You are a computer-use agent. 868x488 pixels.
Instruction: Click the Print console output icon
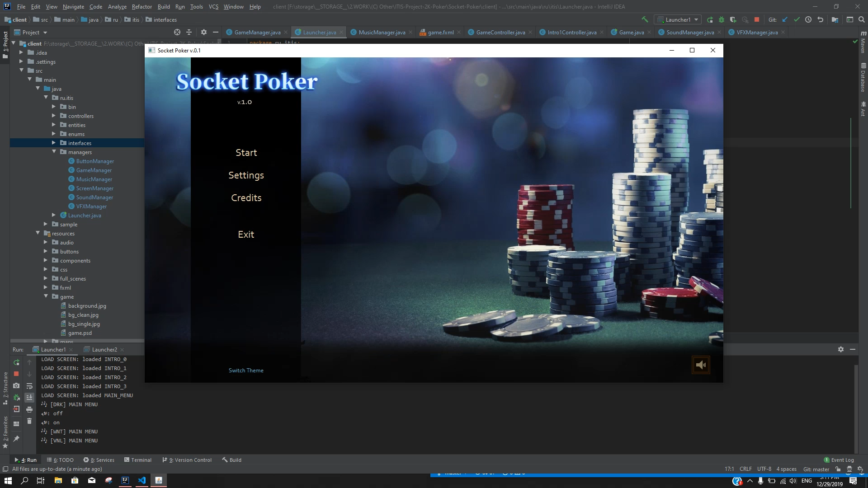coord(29,409)
